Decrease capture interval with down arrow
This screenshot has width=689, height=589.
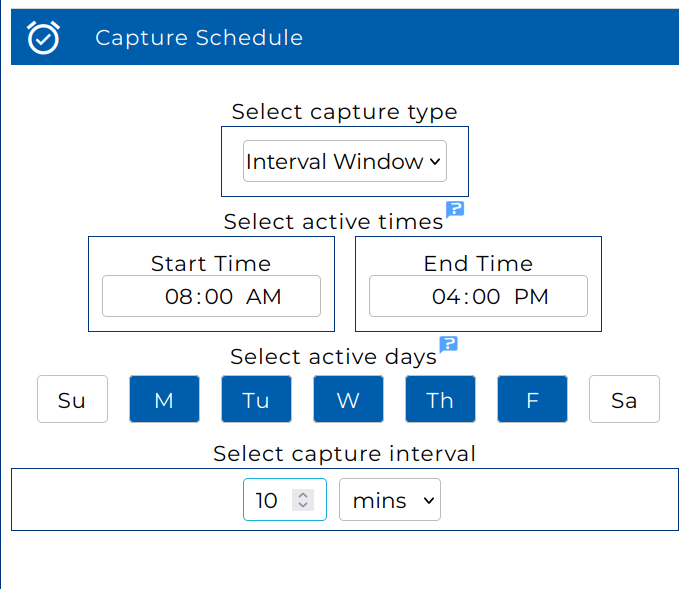(x=304, y=506)
